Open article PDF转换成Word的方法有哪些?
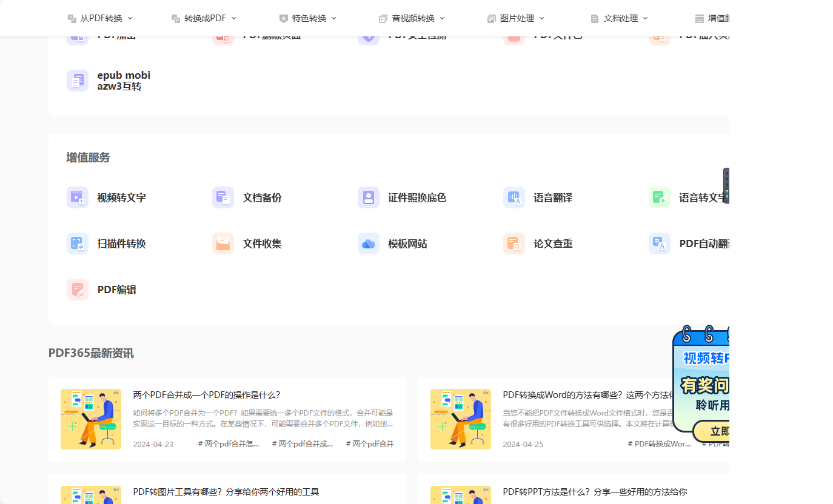 coord(588,395)
